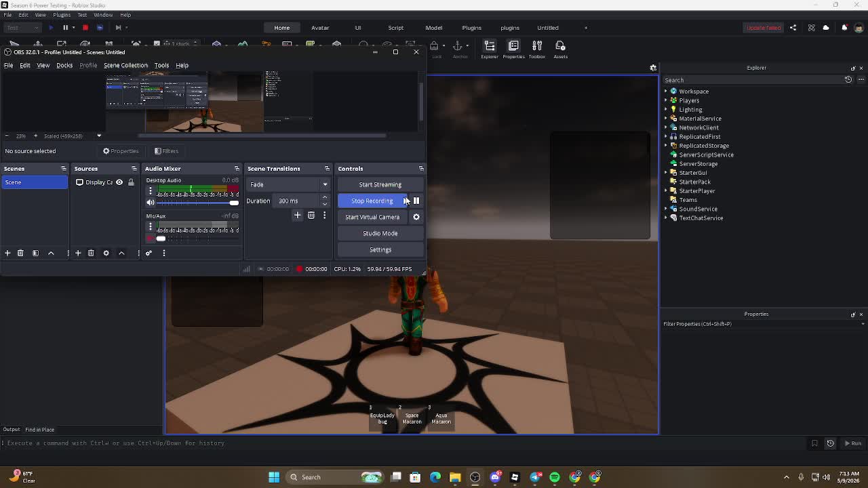Stop the Roblox playtest with red stop icon
This screenshot has width=868, height=488.
(85, 28)
